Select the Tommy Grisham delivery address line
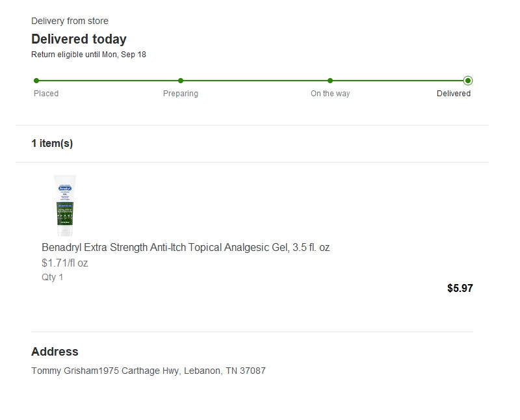This screenshot has width=520, height=420. (x=148, y=371)
